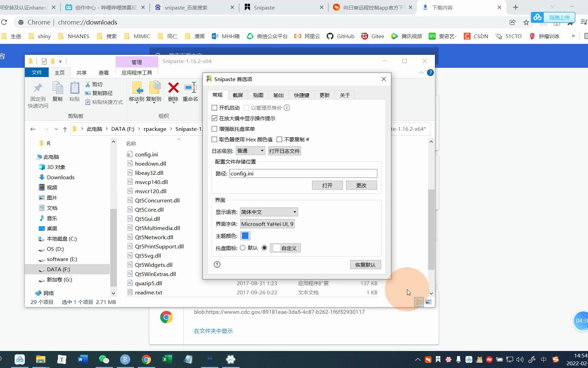Viewport: 588px width, 368px height.
Task: Click the 自定义 tray icon button
Action: pos(285,248)
